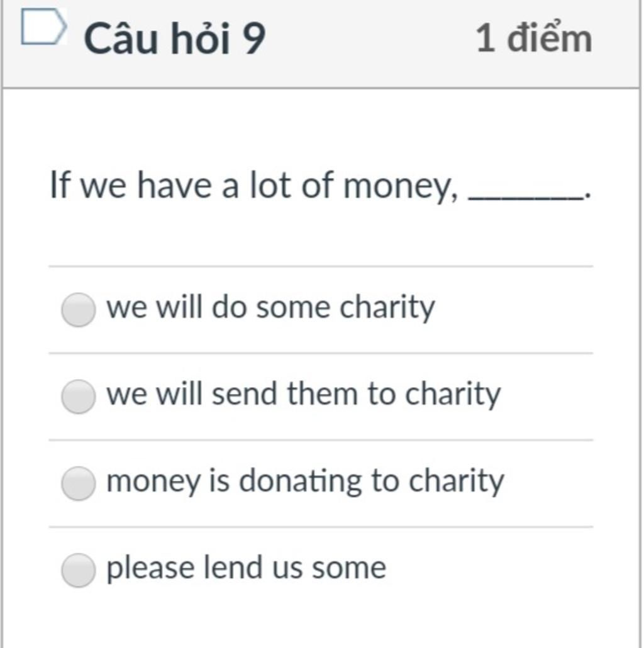Click the answer text 'we will send them to charity'
This screenshot has height=648, width=644.
pos(304,394)
